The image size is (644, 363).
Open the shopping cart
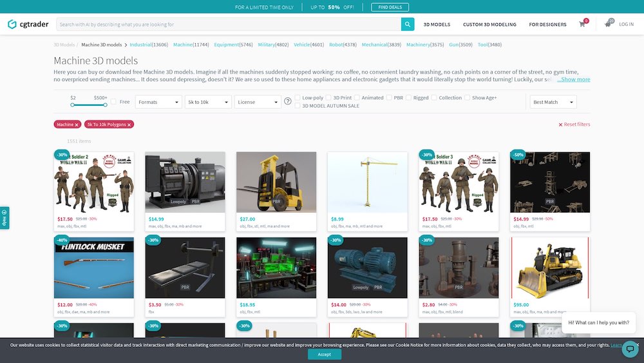pos(582,25)
